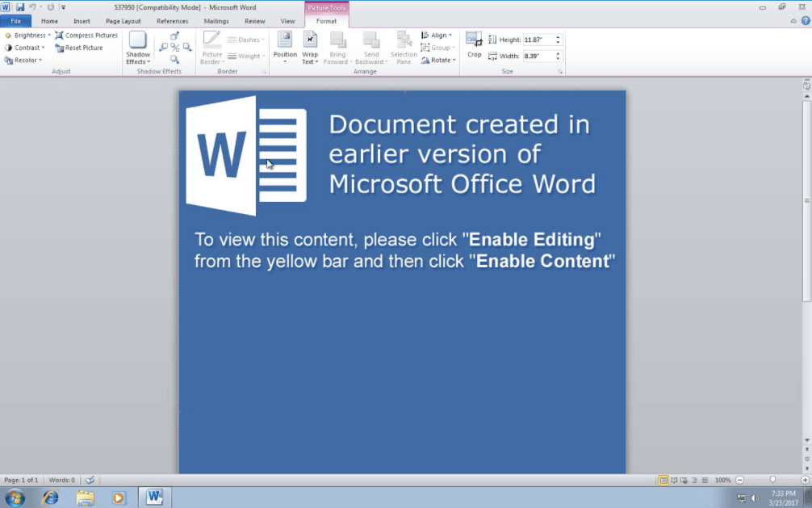
Task: Switch to the View tab
Action: click(287, 21)
